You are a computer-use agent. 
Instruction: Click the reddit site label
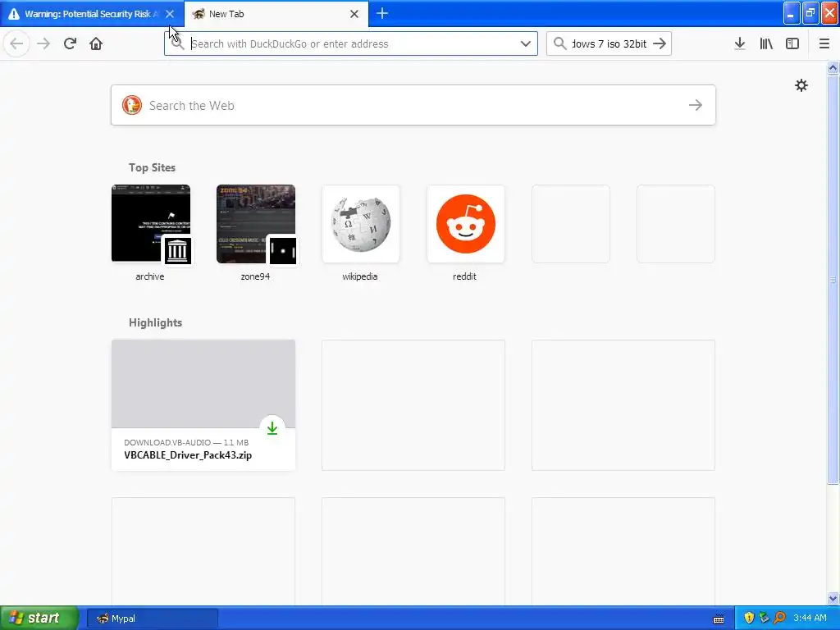pos(464,276)
